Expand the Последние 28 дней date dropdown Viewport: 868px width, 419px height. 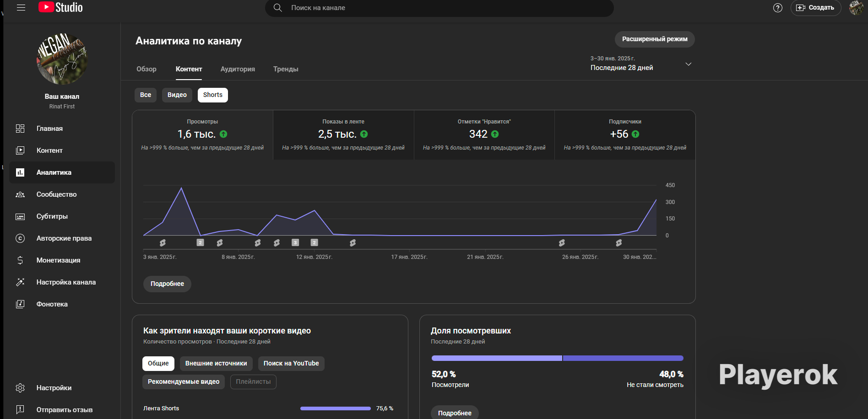point(641,64)
